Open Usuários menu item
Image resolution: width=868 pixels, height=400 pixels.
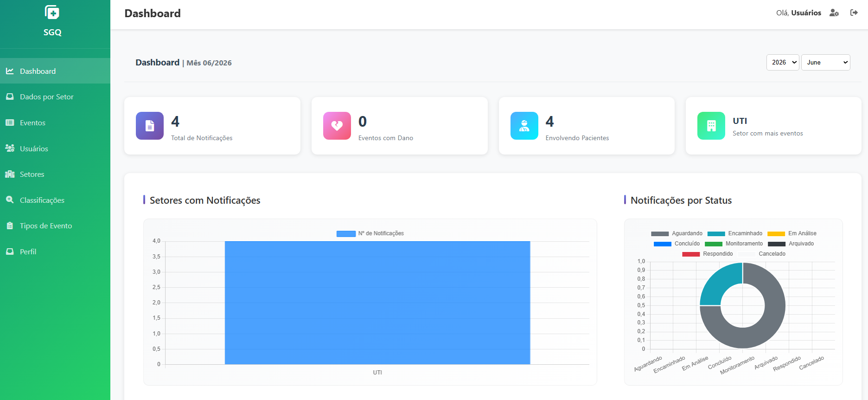click(55, 148)
